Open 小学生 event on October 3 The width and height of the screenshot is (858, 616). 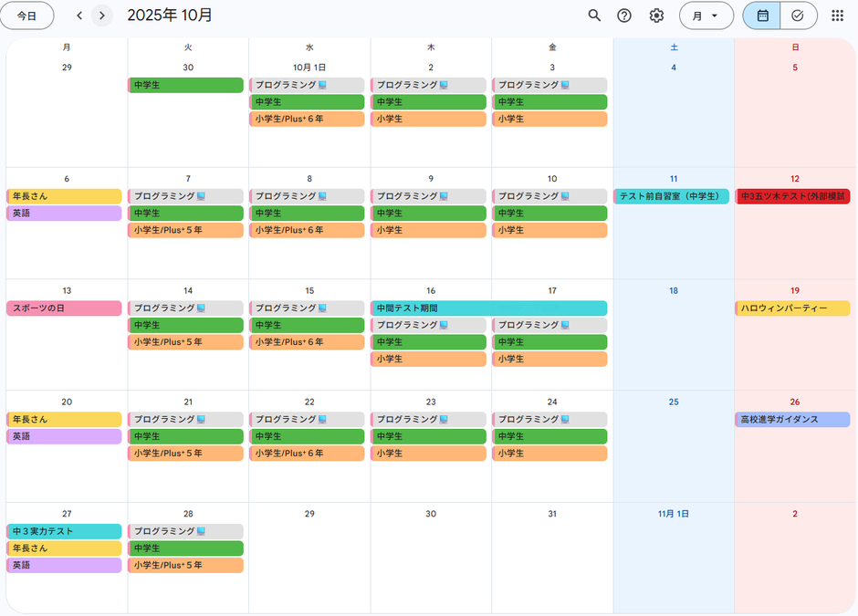549,119
